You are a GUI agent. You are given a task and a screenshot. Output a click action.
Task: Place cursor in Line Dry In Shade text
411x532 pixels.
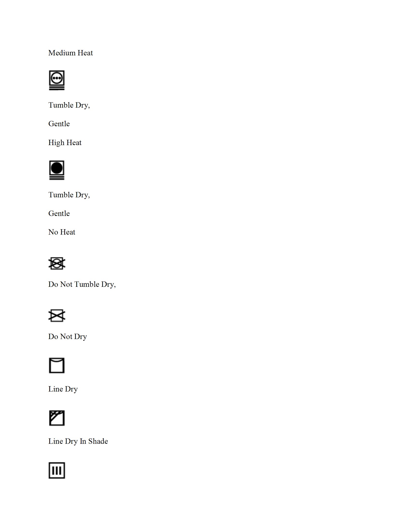[x=78, y=441]
